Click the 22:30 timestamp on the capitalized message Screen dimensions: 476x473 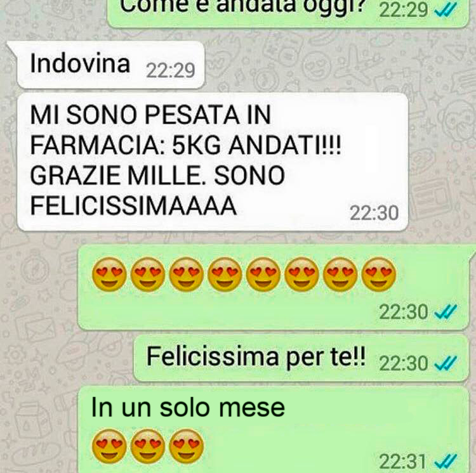(x=374, y=213)
